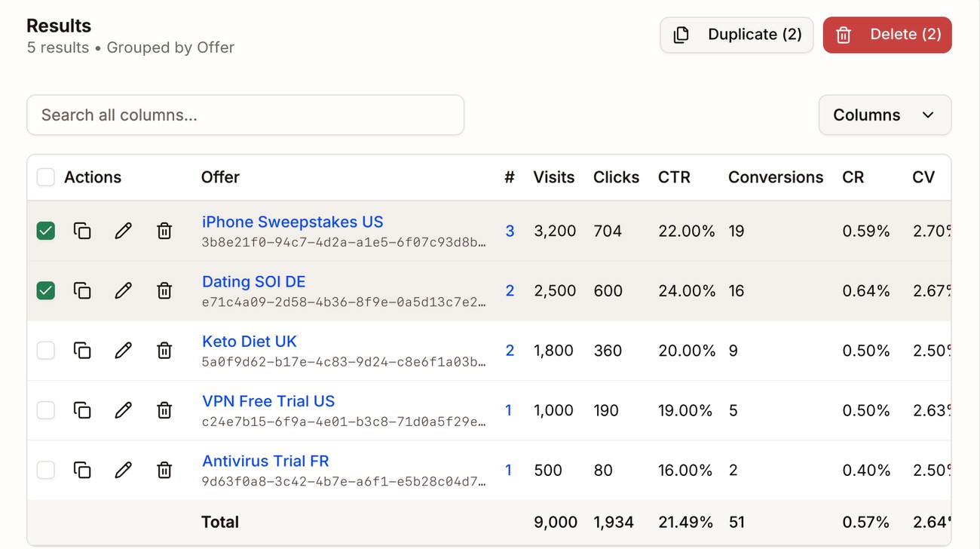Open the Dating SOI DE offer link
The height and width of the screenshot is (549, 980).
click(x=254, y=281)
